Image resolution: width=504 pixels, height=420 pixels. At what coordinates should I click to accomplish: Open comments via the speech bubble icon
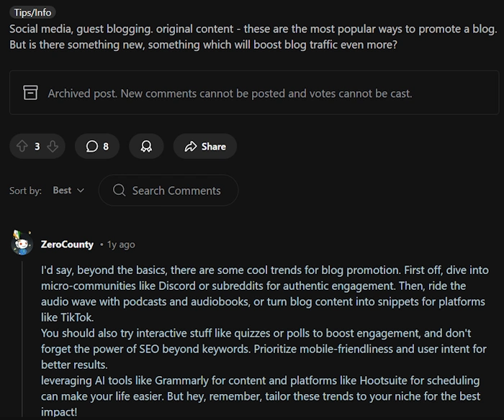92,147
